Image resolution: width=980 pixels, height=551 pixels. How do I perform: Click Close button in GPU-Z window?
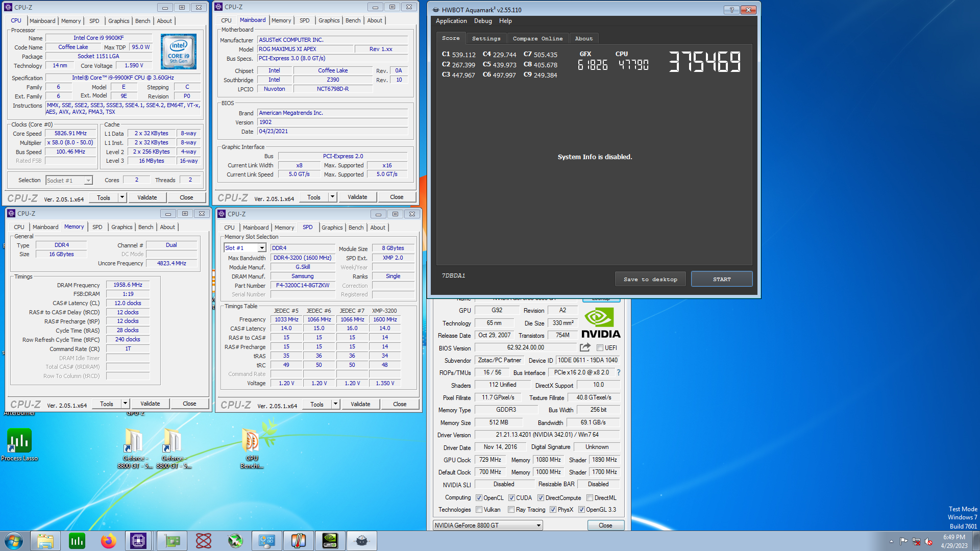pos(605,525)
